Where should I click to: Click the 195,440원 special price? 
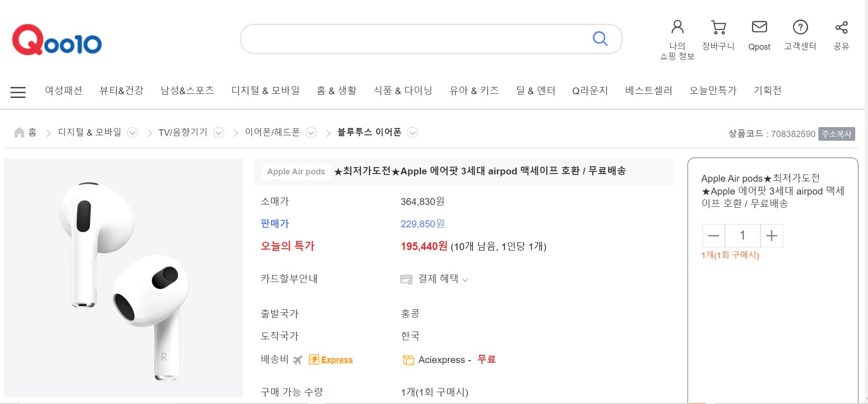tap(424, 246)
